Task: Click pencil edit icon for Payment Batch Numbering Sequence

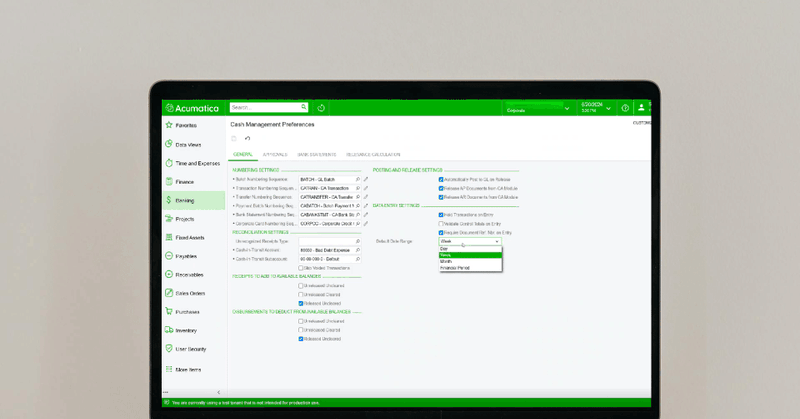Action: pyautogui.click(x=366, y=206)
